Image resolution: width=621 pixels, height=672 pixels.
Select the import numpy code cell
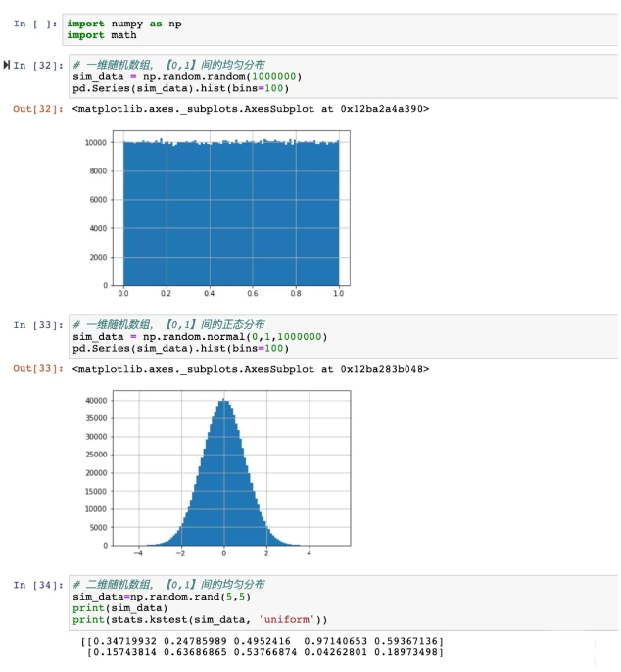341,29
